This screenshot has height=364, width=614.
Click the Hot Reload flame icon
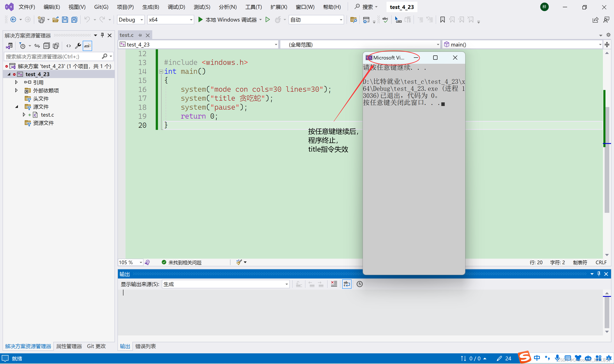point(278,20)
